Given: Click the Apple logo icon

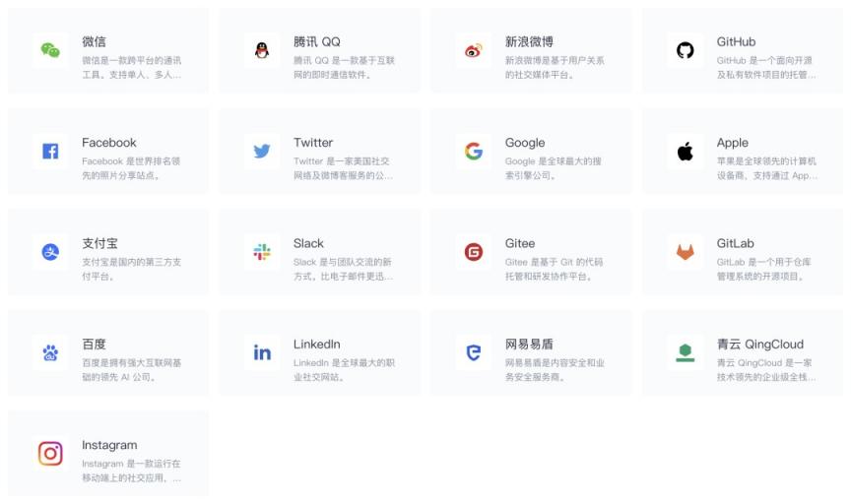Looking at the screenshot, I should pos(685,151).
